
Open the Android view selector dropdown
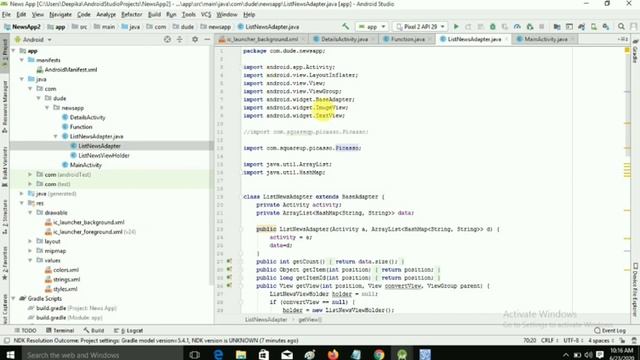click(33, 40)
